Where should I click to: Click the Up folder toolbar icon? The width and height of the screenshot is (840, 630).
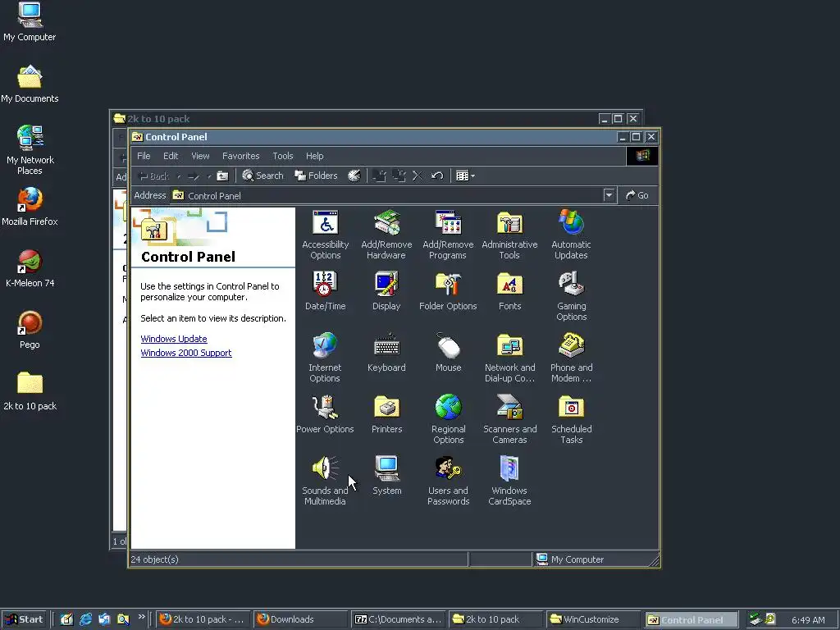[222, 176]
